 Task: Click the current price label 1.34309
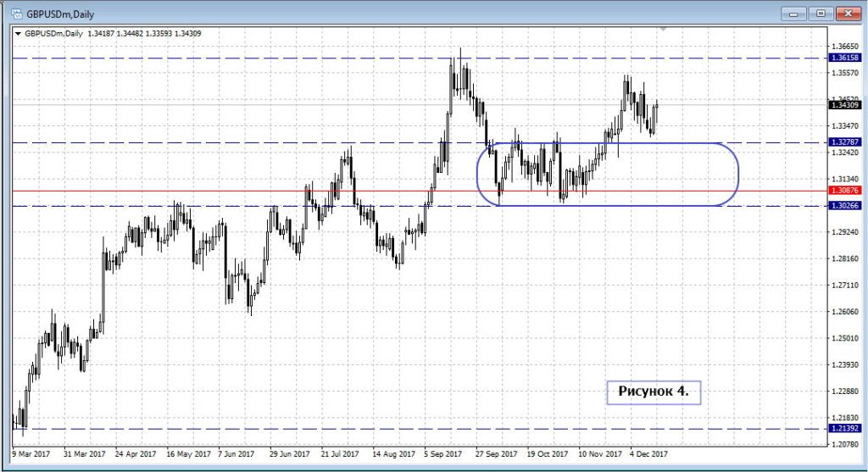[x=846, y=105]
